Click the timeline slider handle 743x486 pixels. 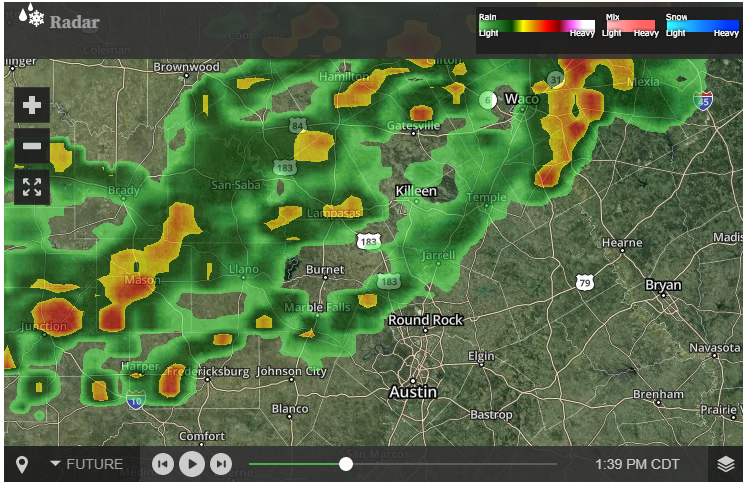[x=346, y=464]
